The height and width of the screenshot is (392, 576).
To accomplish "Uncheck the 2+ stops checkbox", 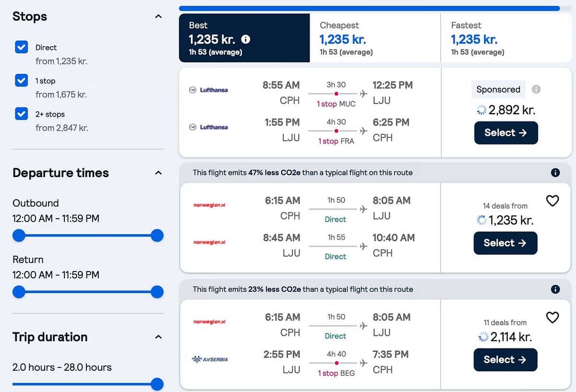I will point(22,114).
